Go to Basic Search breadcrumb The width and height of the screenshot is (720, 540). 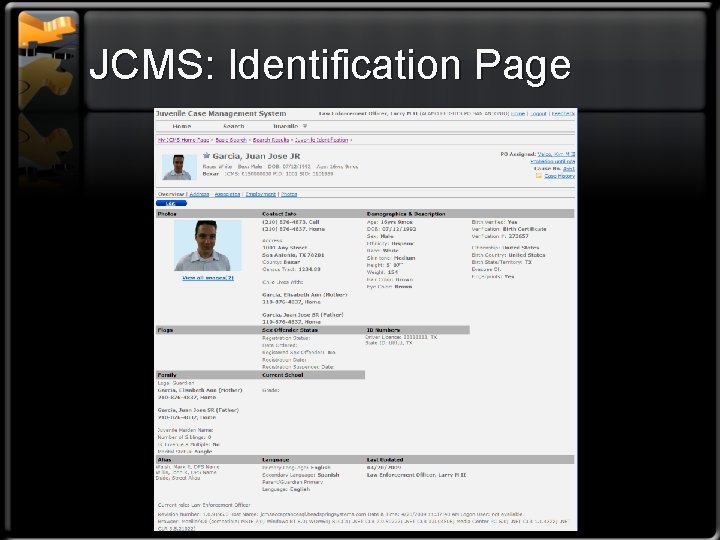[x=231, y=140]
